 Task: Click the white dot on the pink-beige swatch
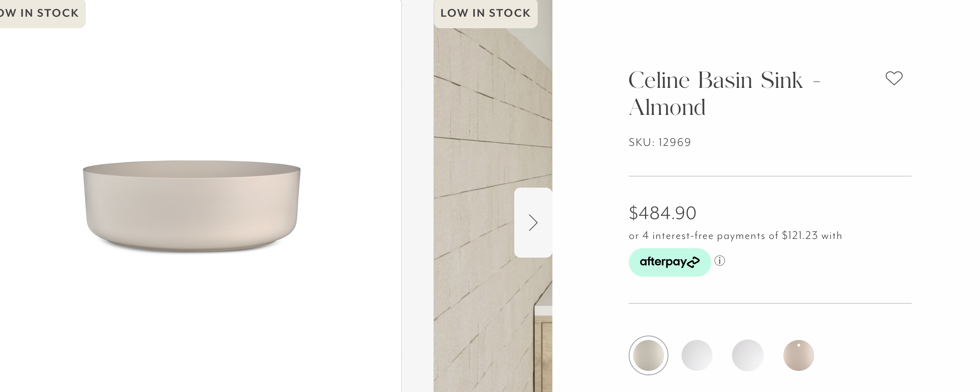[x=799, y=345]
